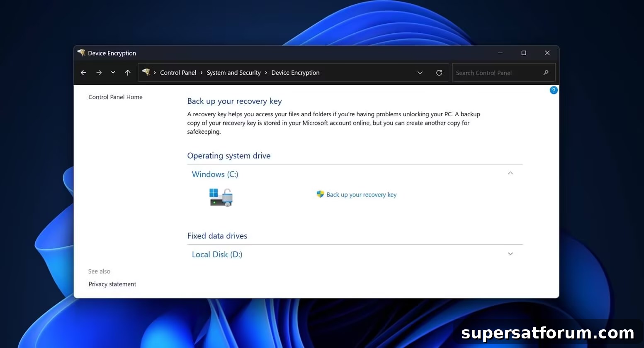Image resolution: width=644 pixels, height=348 pixels.
Task: Minimize the Device Encryption window
Action: [501, 53]
